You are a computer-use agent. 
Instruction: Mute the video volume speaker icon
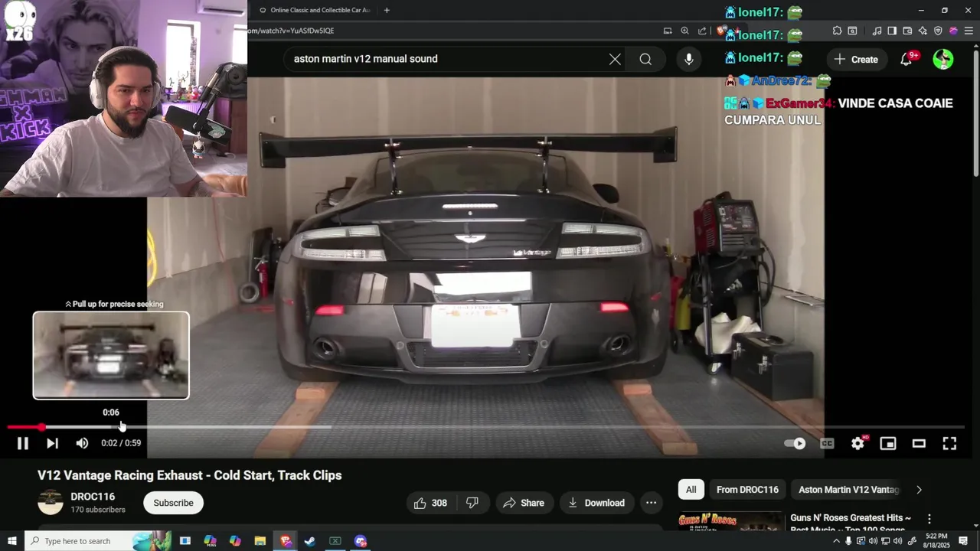click(82, 443)
